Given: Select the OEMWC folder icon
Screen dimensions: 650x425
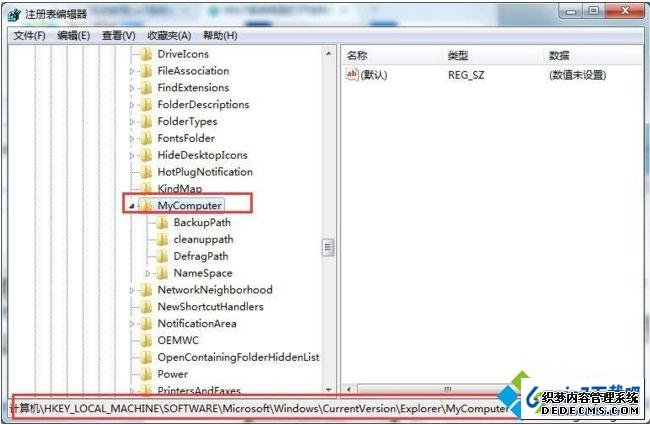Looking at the screenshot, I should tap(146, 341).
